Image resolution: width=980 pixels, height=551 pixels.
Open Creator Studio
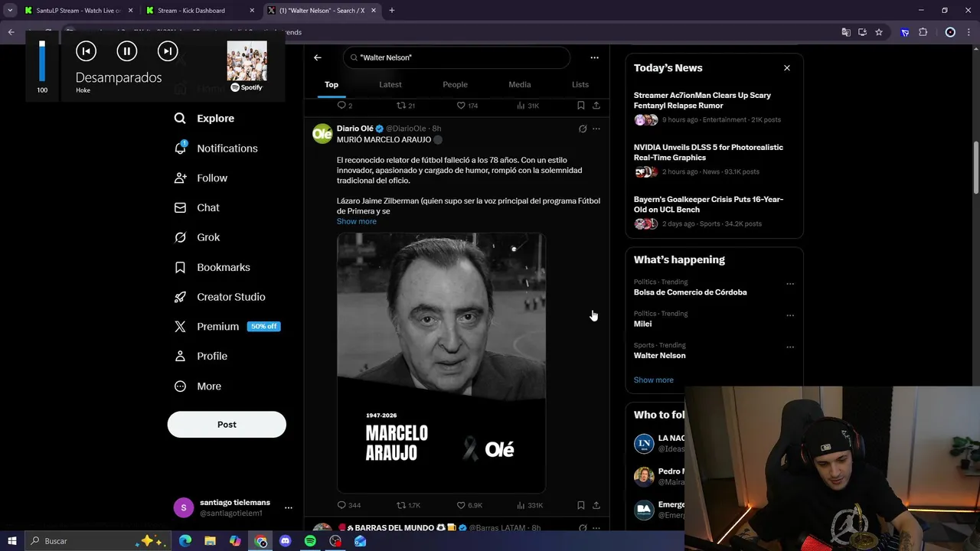220,297
